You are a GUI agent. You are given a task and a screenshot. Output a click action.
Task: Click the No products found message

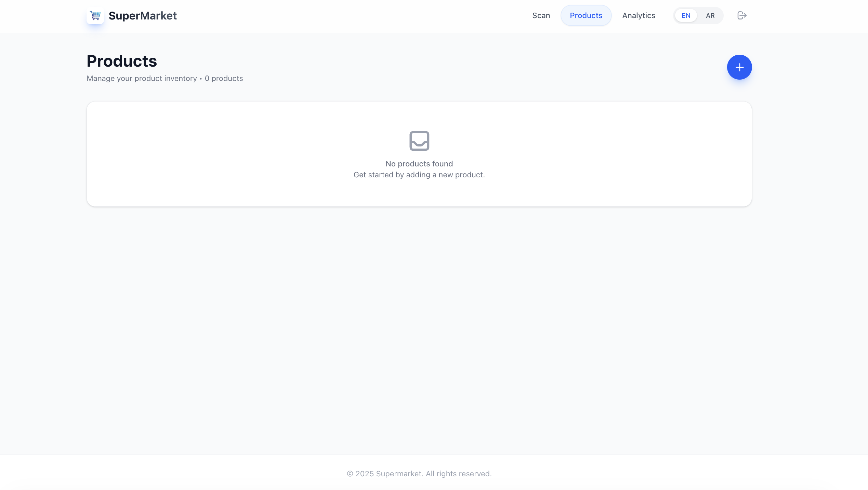(x=419, y=163)
